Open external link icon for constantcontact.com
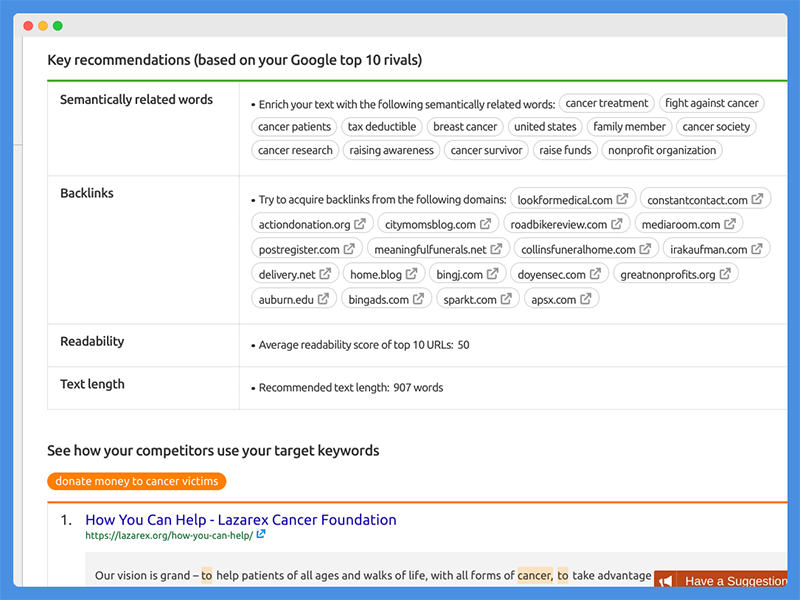 point(757,199)
